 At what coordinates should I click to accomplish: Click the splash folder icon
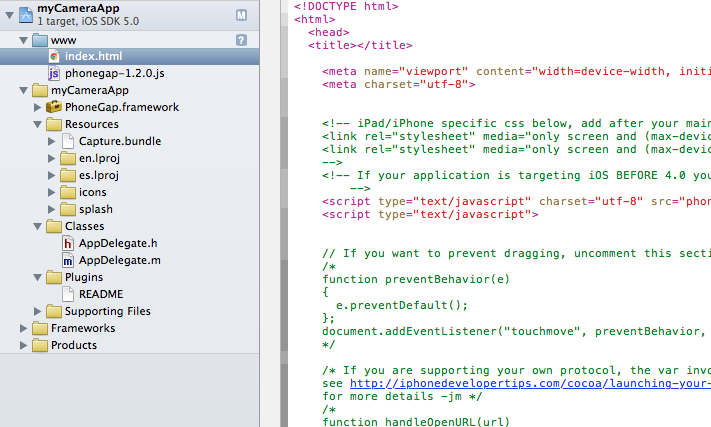(x=68, y=209)
